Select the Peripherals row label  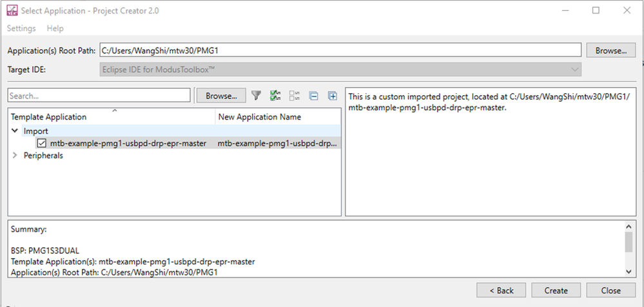43,155
